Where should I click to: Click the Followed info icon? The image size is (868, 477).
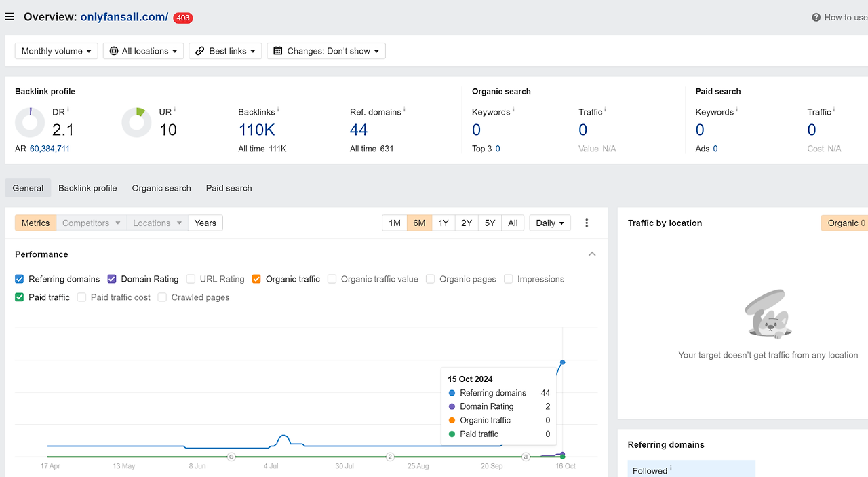(671, 469)
